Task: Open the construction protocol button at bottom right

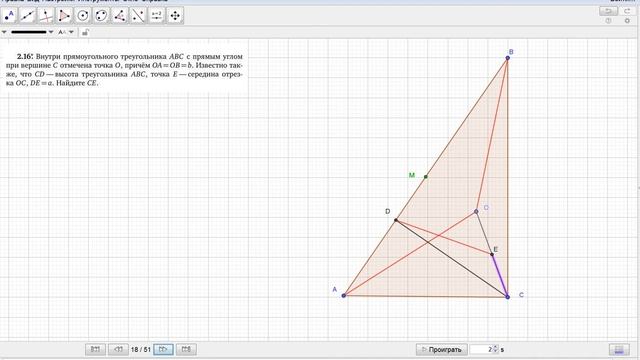Action: coord(619,349)
